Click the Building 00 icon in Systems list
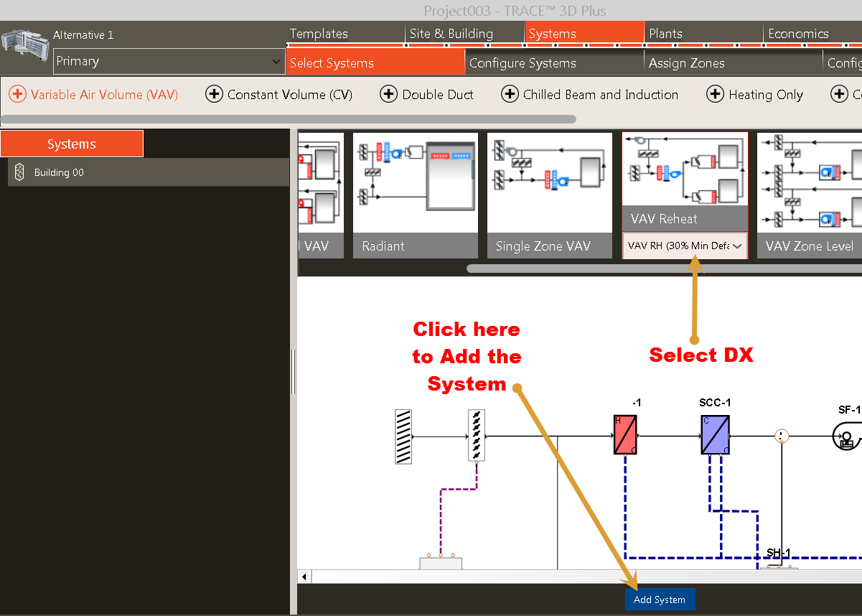Image resolution: width=862 pixels, height=616 pixels. coord(20,172)
